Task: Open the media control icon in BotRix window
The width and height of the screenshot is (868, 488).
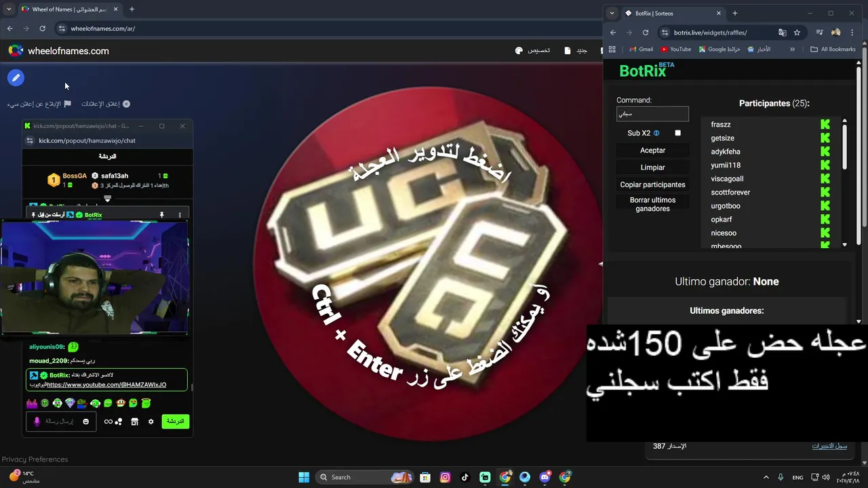Action: coord(820,33)
